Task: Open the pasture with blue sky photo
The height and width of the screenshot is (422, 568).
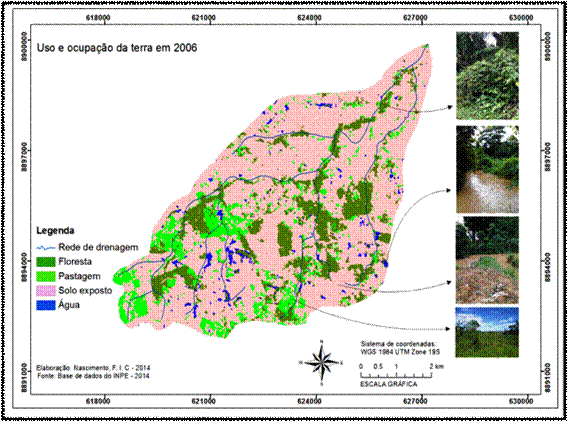Action: [487, 332]
